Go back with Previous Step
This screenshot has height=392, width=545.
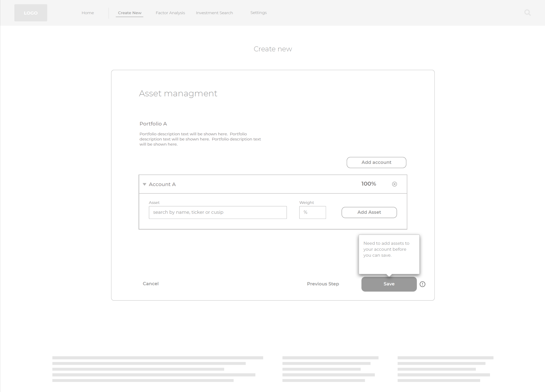click(323, 284)
